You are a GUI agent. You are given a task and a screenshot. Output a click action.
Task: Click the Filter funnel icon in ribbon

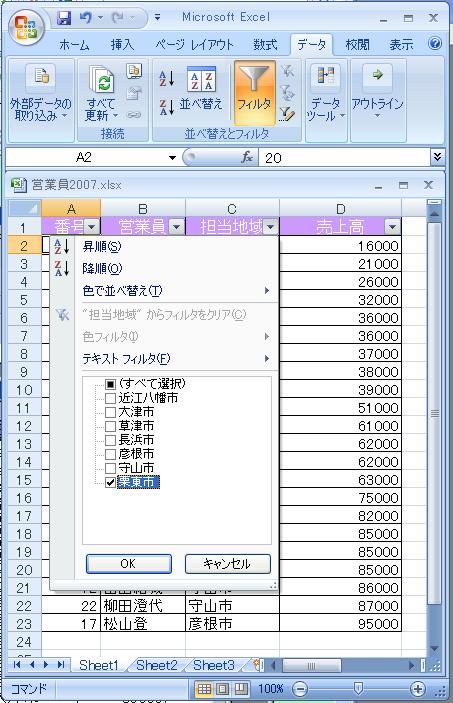254,80
